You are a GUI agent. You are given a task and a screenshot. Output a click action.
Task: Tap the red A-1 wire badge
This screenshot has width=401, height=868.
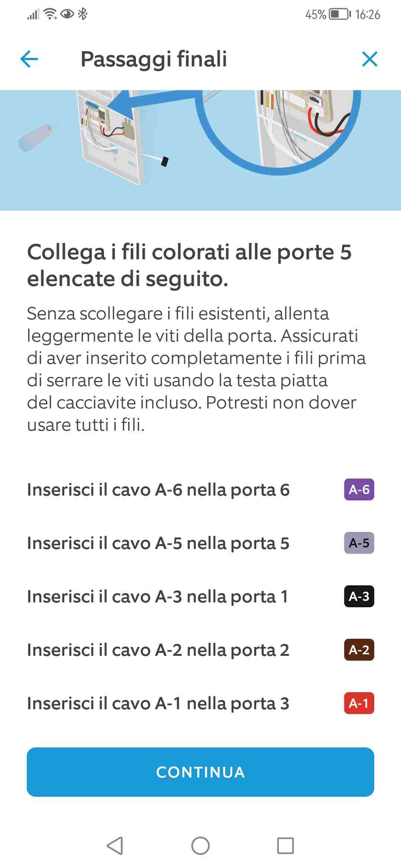[359, 703]
